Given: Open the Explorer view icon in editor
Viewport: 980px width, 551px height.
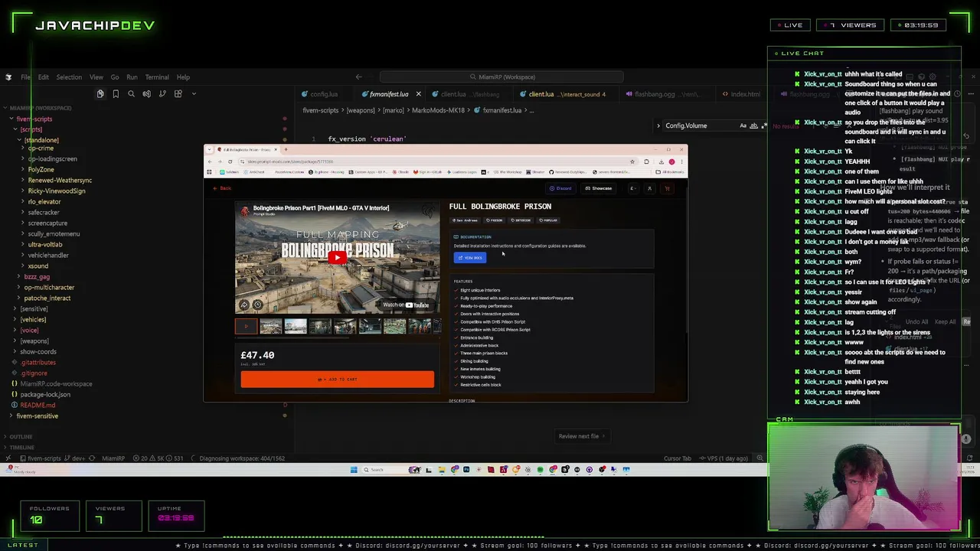Looking at the screenshot, I should [x=100, y=93].
